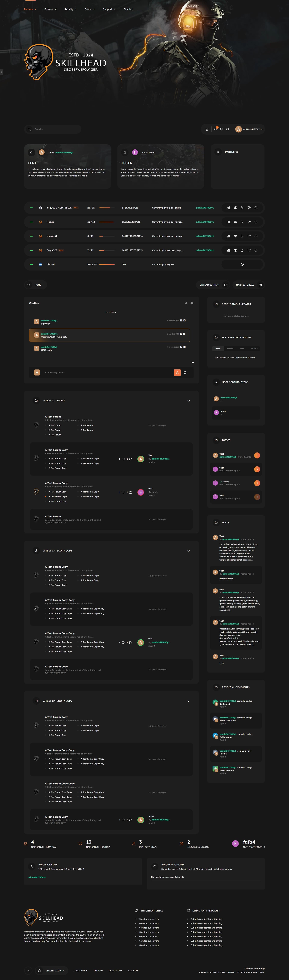This screenshot has height=980, width=289.
Task: Delete the '416f2dsada' chat message
Action: point(184,347)
